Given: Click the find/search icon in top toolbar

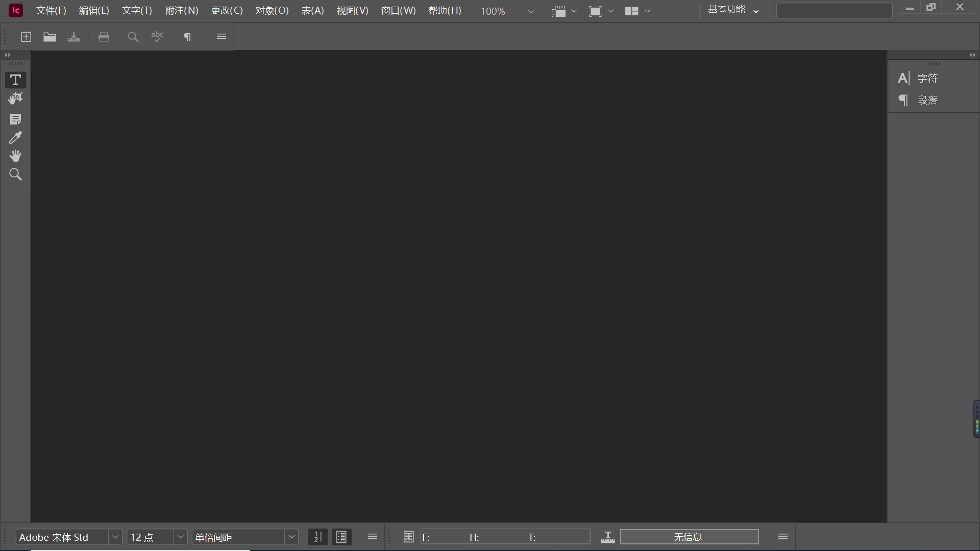Looking at the screenshot, I should click(133, 37).
